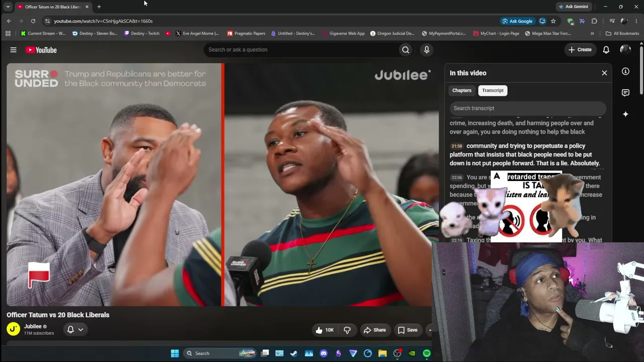Click the Ask Gemini button
The image size is (644, 362).
click(573, 7)
